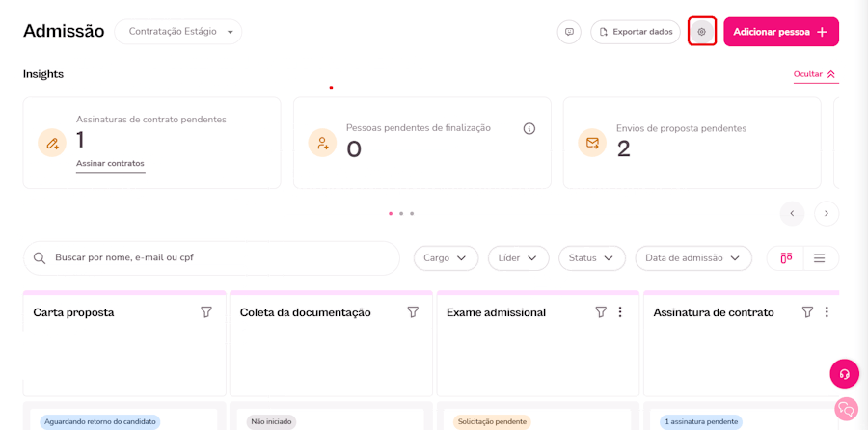Click the Envios de proposta pendentes card
Screen dimensions: 868x430
tap(692, 143)
